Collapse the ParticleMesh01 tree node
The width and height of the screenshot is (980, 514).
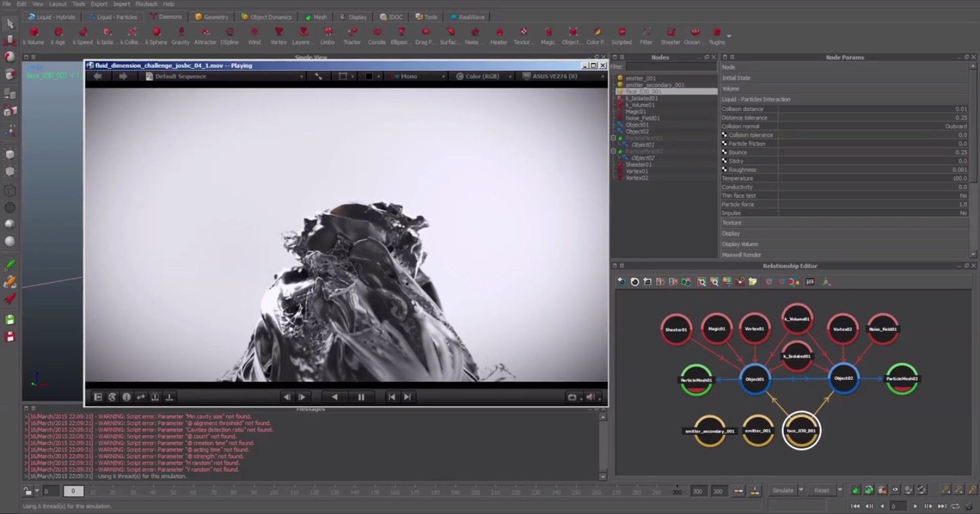(613, 138)
